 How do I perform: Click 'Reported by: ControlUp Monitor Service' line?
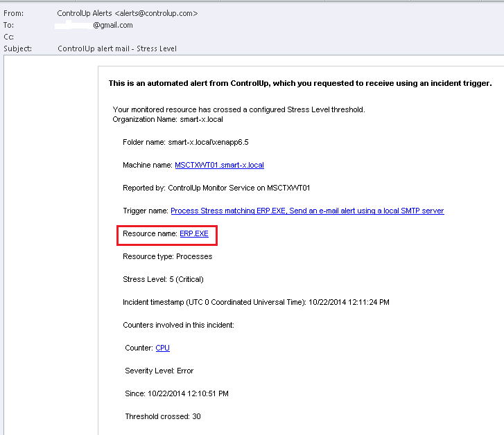tap(216, 188)
